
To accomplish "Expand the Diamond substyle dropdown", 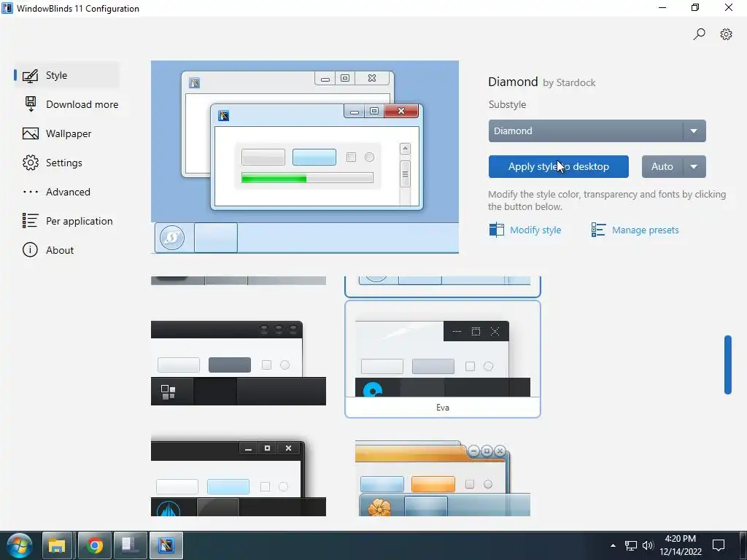I will pyautogui.click(x=597, y=131).
